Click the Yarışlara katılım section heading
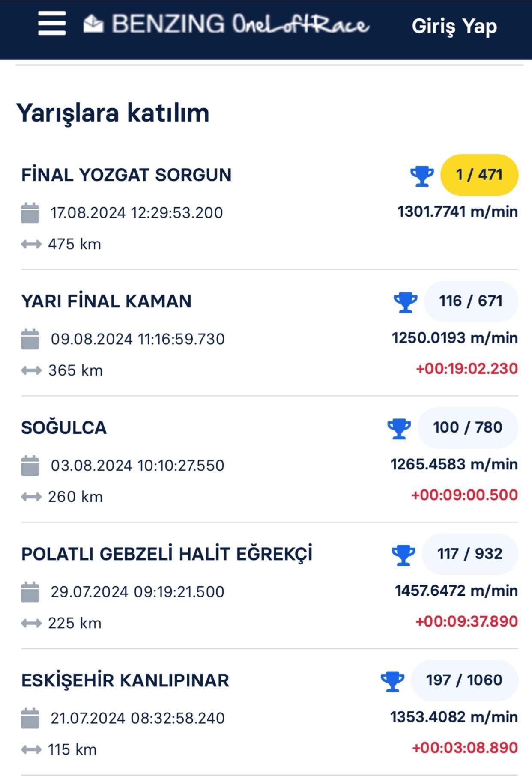 pyautogui.click(x=113, y=113)
